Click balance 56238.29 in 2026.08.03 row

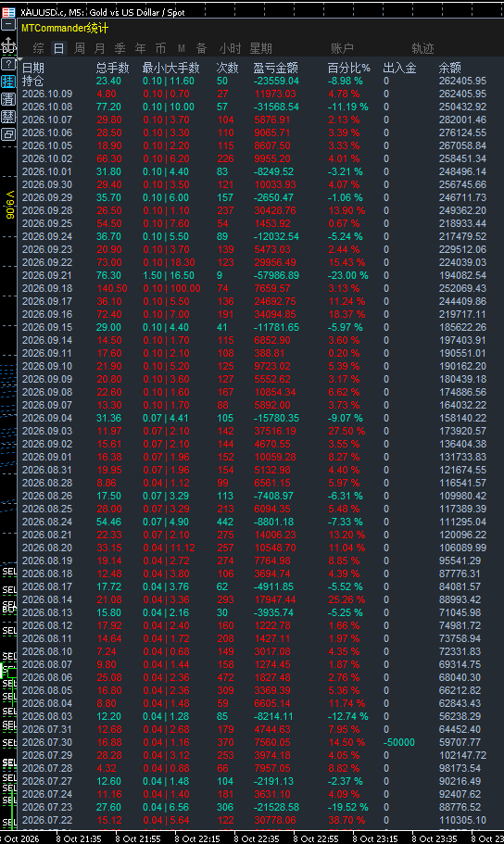pos(460,716)
